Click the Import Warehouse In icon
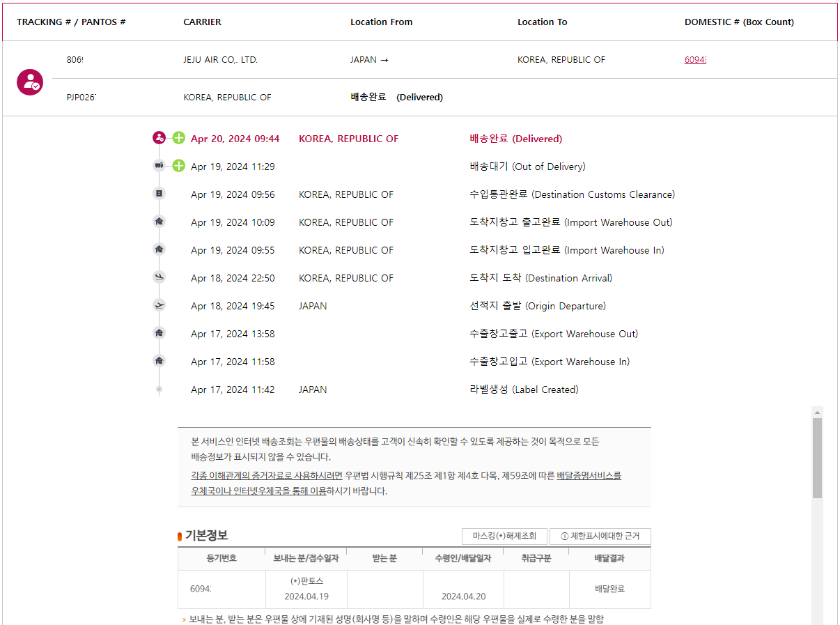 (x=159, y=249)
